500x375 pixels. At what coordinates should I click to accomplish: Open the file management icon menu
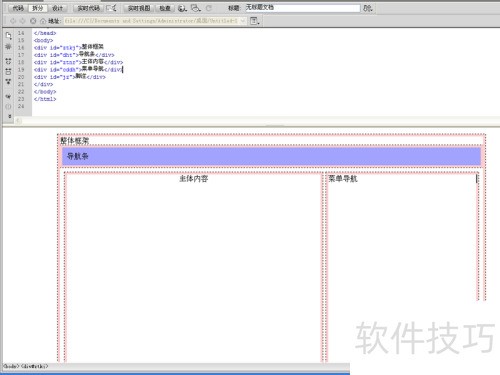(367, 8)
